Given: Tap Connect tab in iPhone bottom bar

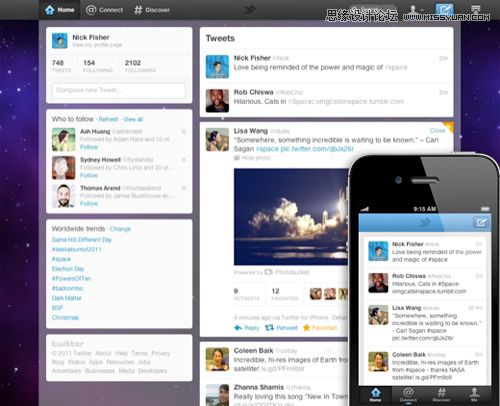Looking at the screenshot, I should coord(408,394).
